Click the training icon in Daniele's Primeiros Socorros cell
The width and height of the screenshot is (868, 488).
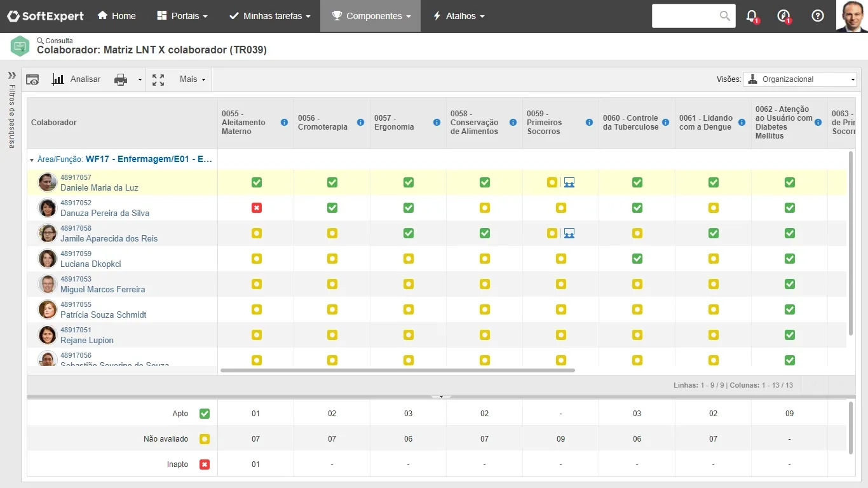(x=569, y=182)
